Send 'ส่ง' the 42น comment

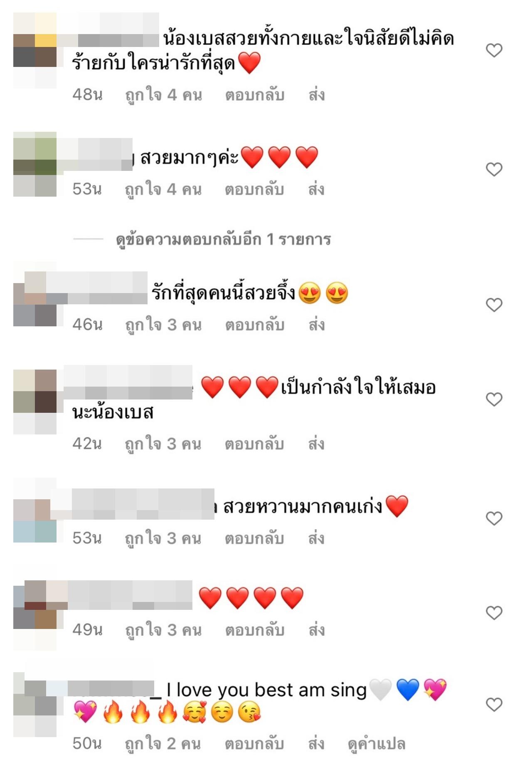(316, 444)
